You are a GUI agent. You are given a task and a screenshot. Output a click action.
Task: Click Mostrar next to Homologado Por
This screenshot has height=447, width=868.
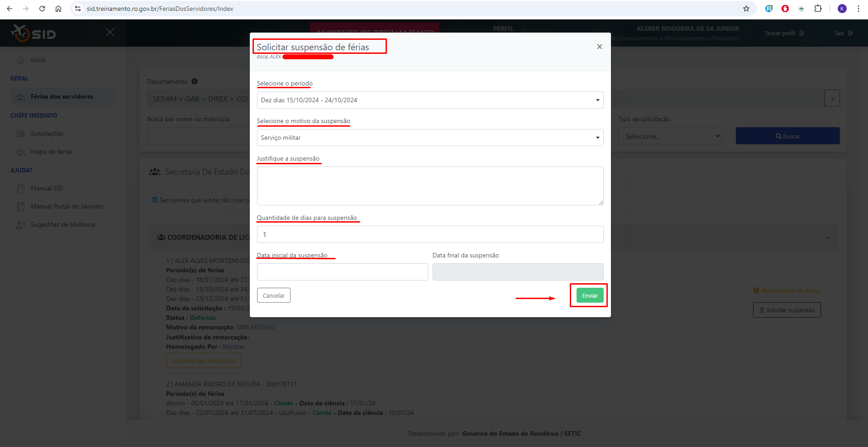click(x=234, y=347)
